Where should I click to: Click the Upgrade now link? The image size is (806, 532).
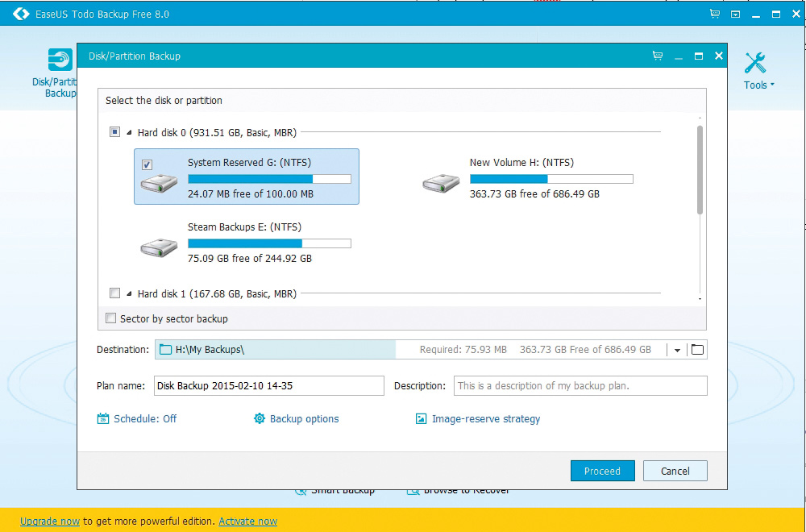(x=50, y=522)
